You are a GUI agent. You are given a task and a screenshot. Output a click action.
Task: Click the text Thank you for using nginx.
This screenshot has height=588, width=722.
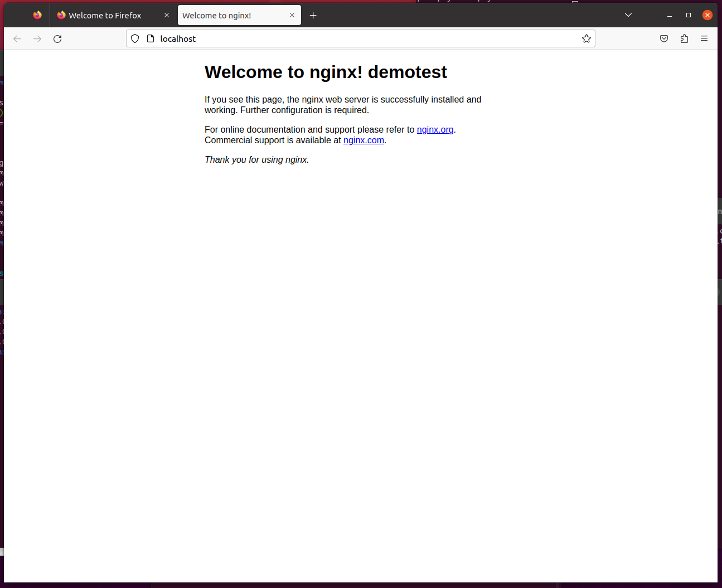tap(256, 159)
